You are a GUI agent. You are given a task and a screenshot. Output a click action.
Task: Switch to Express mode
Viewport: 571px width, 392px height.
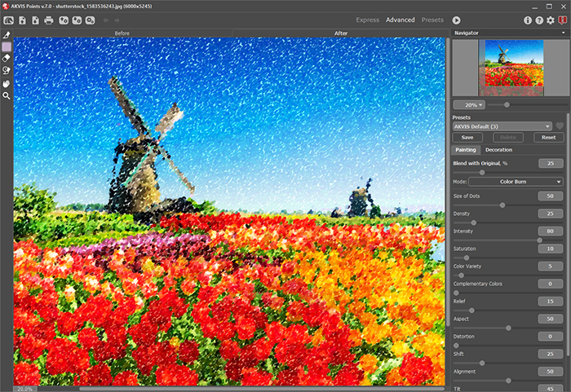(367, 20)
